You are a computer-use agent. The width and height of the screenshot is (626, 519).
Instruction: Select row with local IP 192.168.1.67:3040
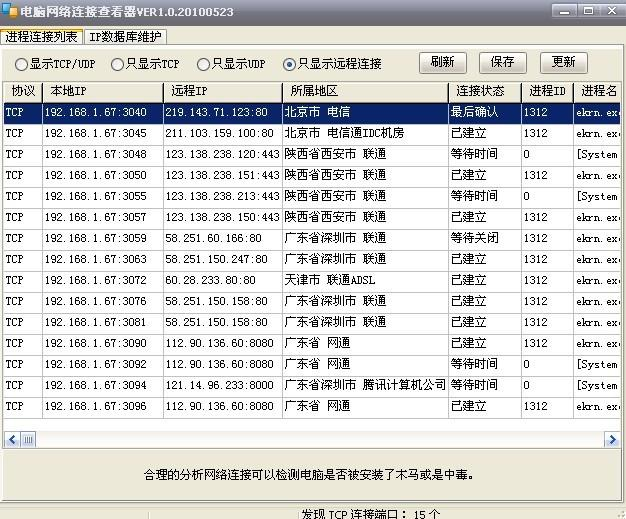312,113
